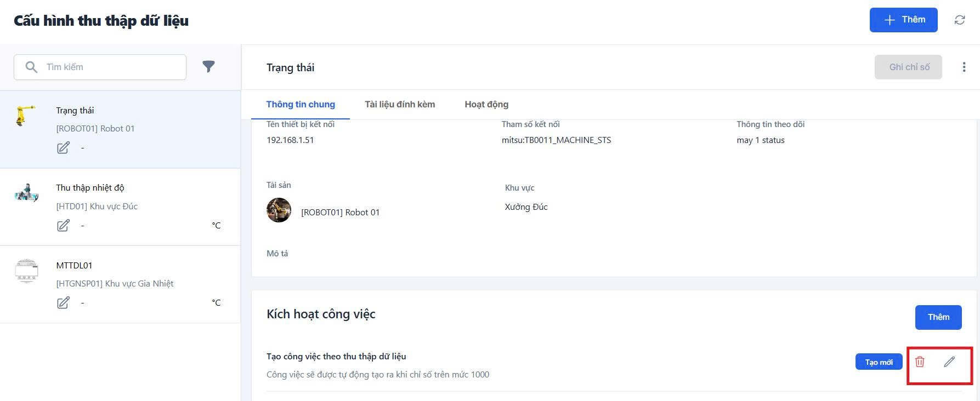Select the Thông tin chung tab
The width and height of the screenshot is (980, 401).
(x=301, y=105)
